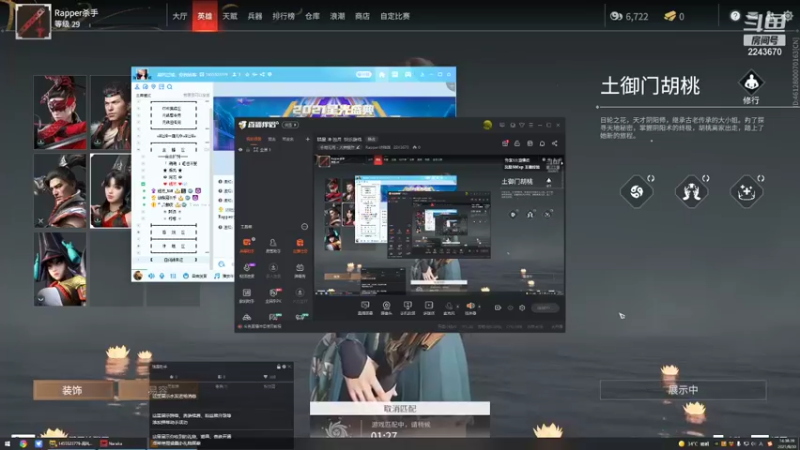Add a new scene with the plus icon

click(307, 139)
